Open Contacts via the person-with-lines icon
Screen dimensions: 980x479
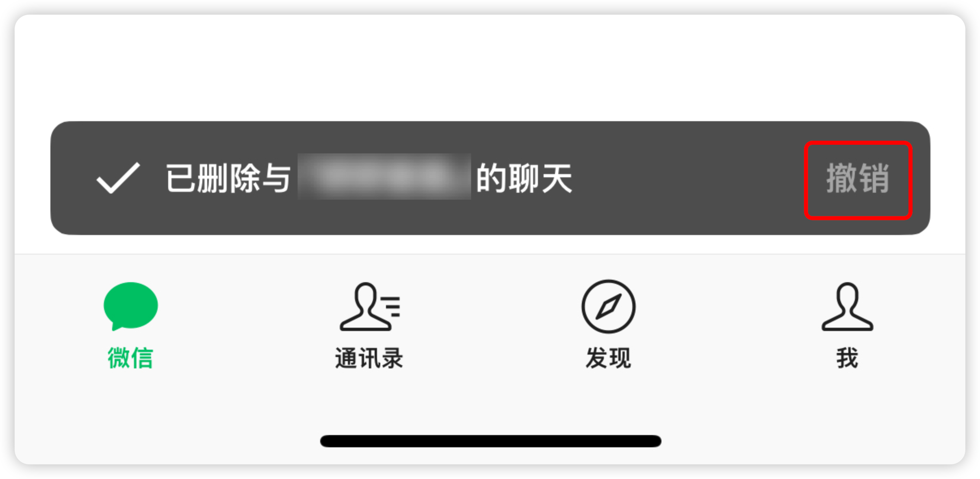tap(370, 306)
